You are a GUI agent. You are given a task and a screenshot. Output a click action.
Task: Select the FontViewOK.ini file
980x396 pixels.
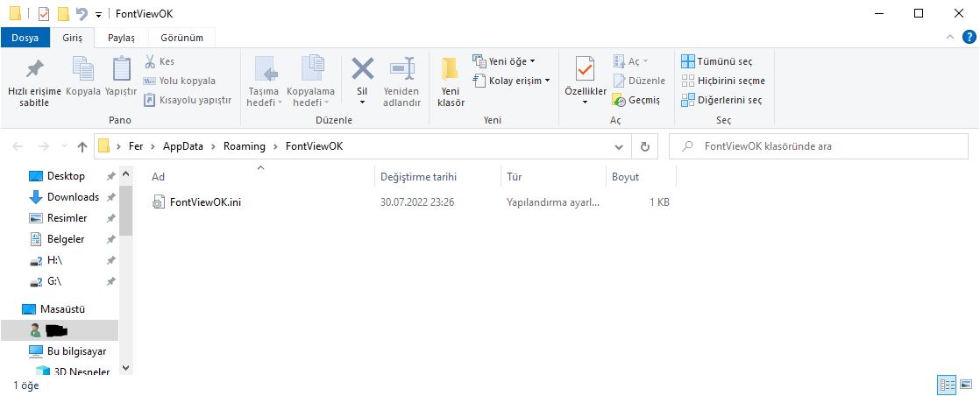coord(205,202)
